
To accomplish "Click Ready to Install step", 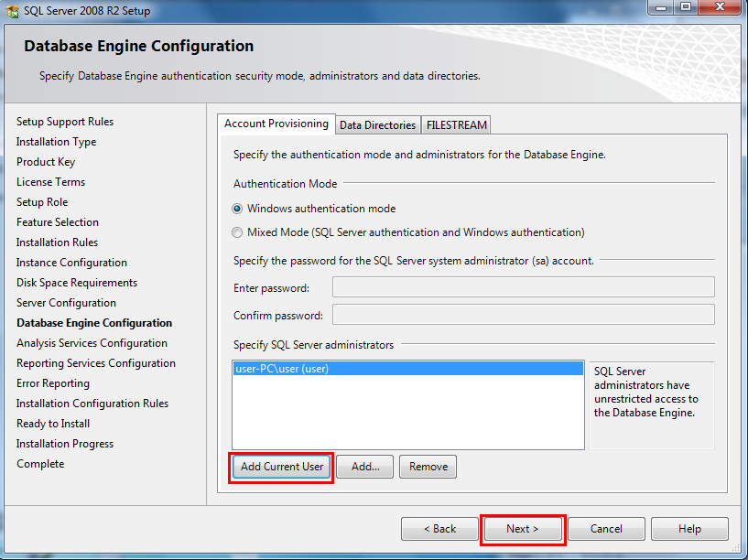I will click(53, 424).
